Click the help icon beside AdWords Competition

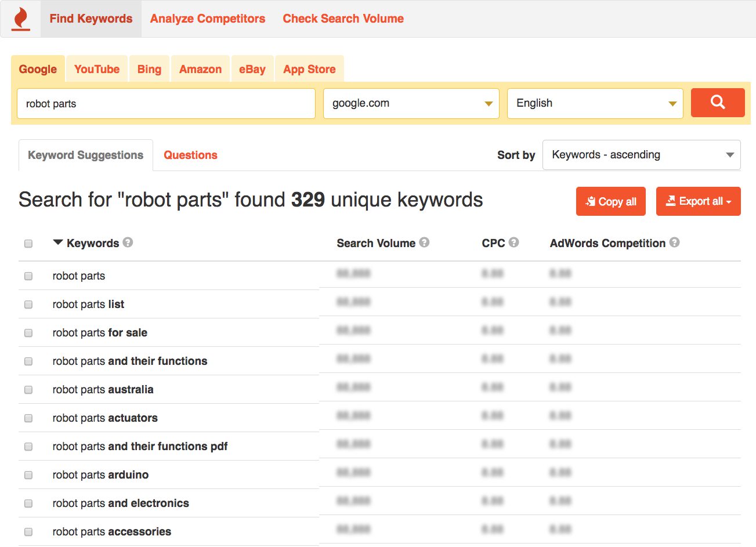pos(674,242)
